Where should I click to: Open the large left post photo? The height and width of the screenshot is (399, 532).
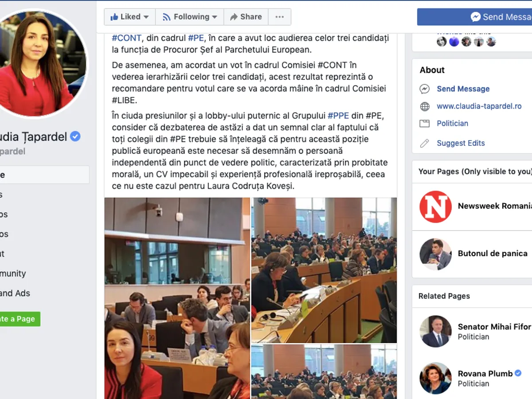(177, 298)
